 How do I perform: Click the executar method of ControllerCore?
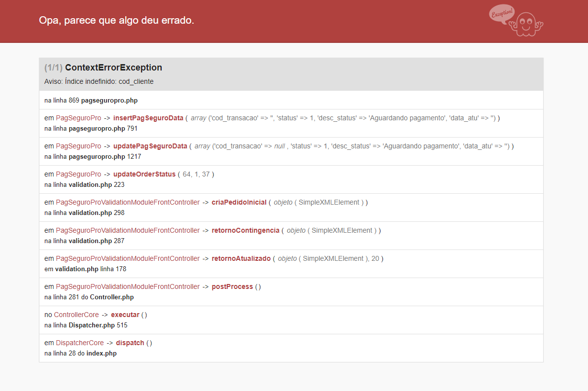[125, 315]
